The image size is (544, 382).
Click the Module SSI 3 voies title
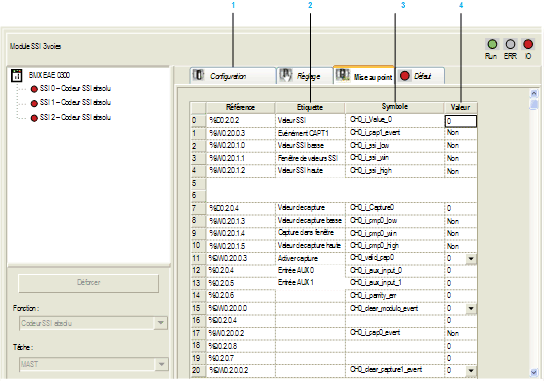pos(35,46)
